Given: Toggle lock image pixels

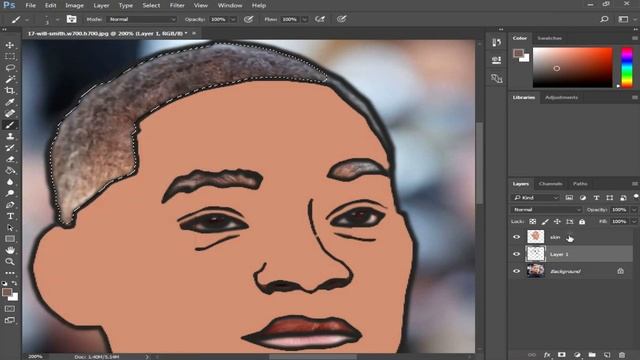Looking at the screenshot, I should (545, 222).
